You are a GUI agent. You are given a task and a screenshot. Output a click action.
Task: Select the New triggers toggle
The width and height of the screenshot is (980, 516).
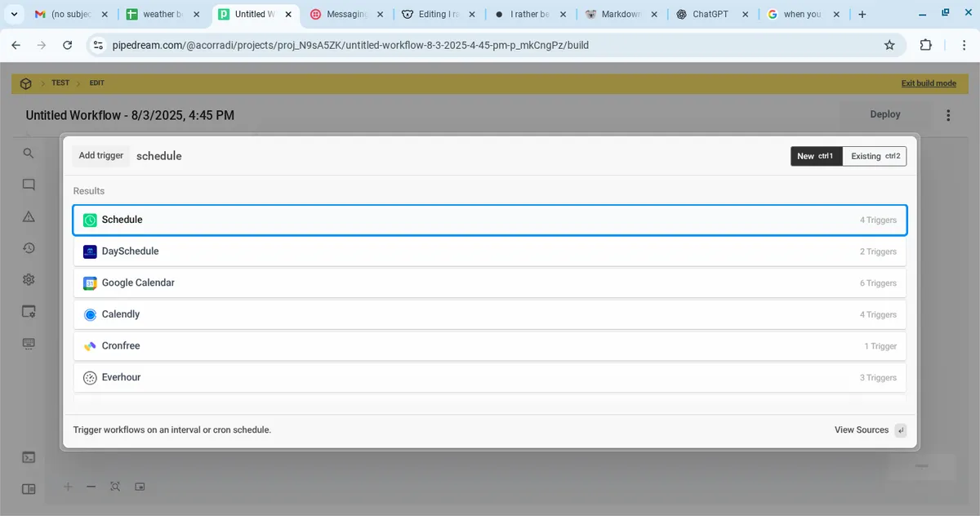(x=815, y=156)
